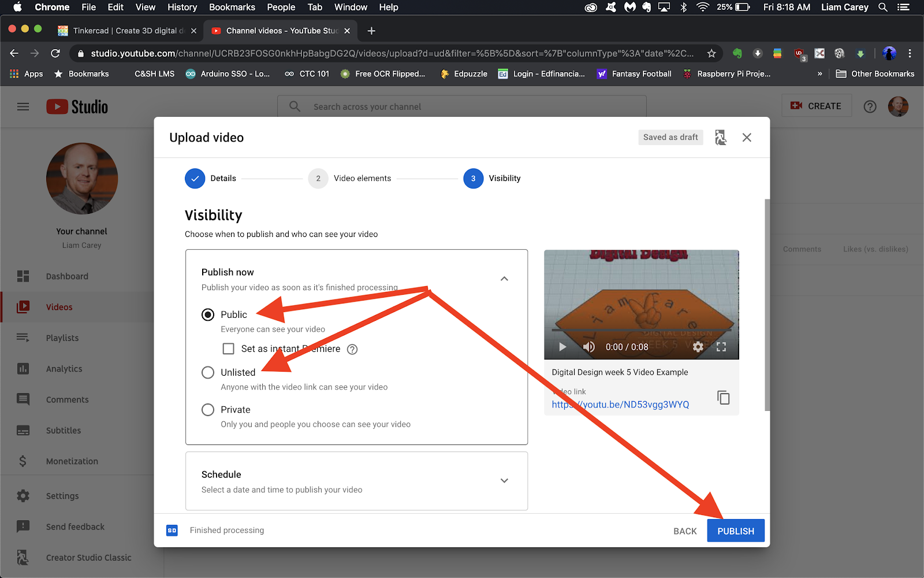
Task: Click the help question mark in Studio header
Action: pyautogui.click(x=870, y=106)
